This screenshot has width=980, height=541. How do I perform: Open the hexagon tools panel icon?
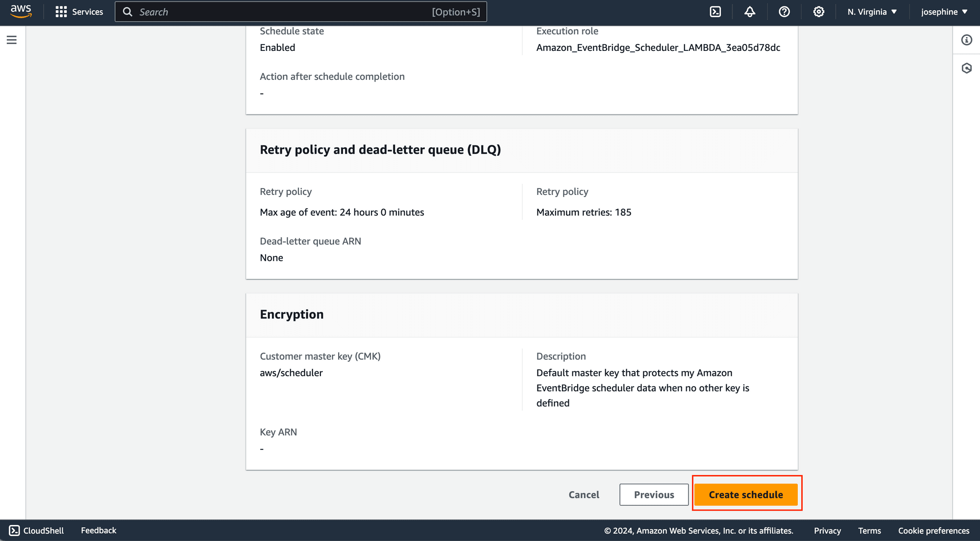(x=966, y=68)
